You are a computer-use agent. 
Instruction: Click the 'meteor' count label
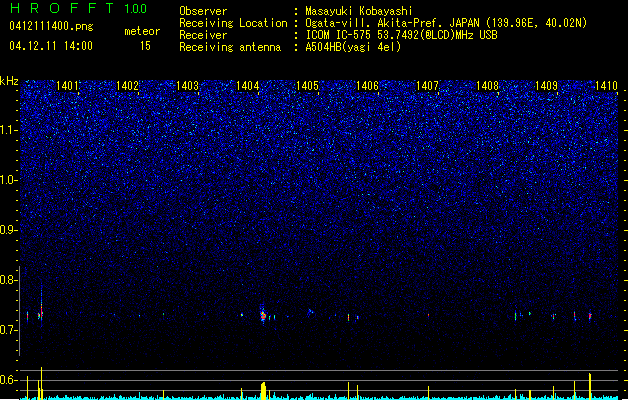pyautogui.click(x=142, y=31)
